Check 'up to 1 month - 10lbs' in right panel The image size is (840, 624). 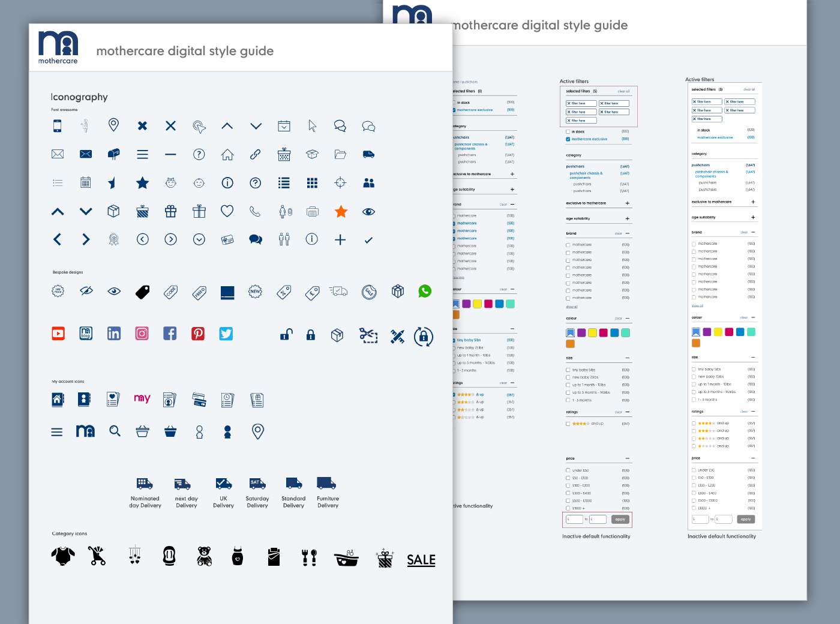click(x=694, y=385)
